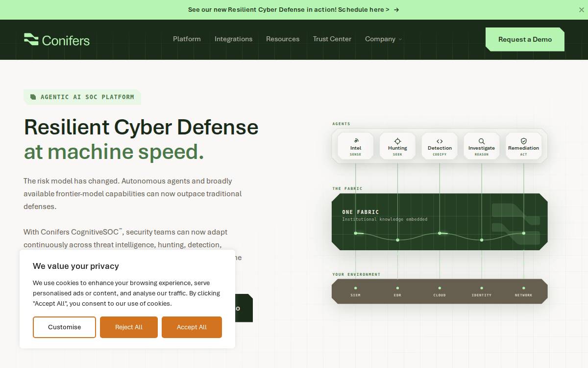Viewport: 588px width, 368px height.
Task: Click the 'AGENTS' section label
Action: click(342, 124)
